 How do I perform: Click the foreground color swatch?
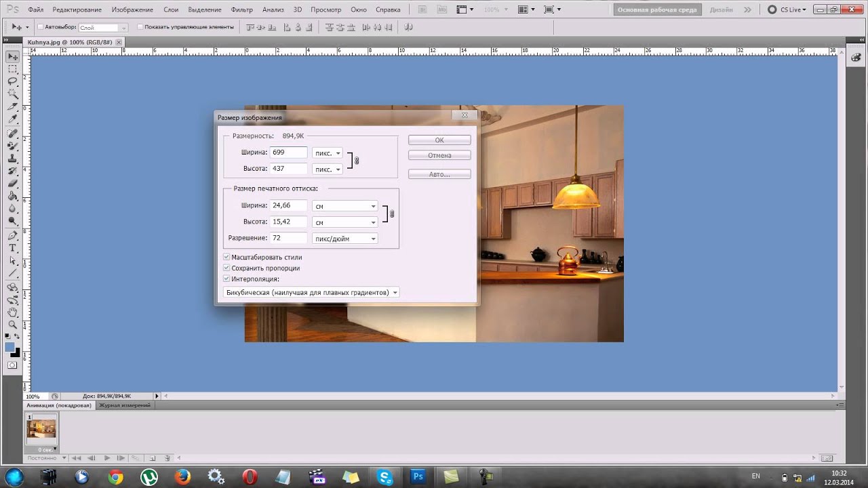(x=9, y=347)
